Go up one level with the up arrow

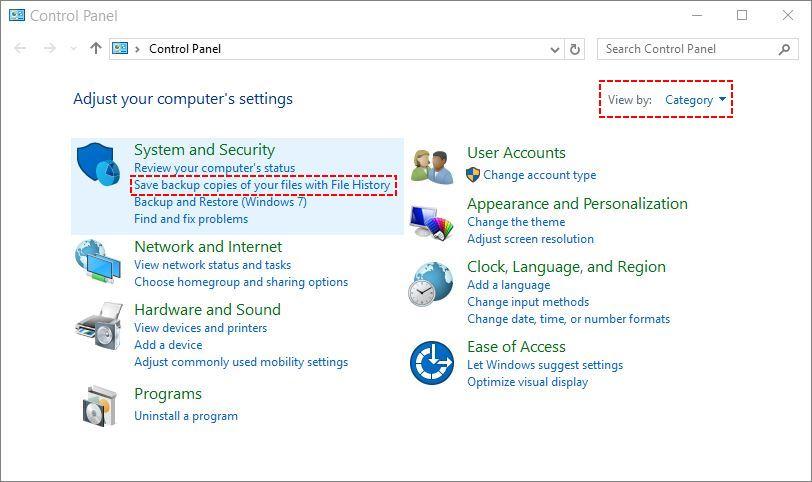[96, 49]
